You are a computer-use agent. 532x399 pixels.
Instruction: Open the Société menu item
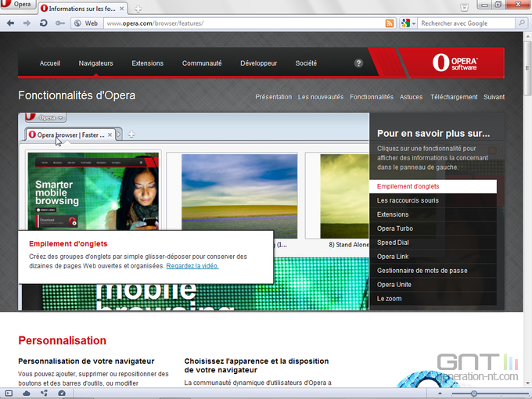(x=306, y=63)
